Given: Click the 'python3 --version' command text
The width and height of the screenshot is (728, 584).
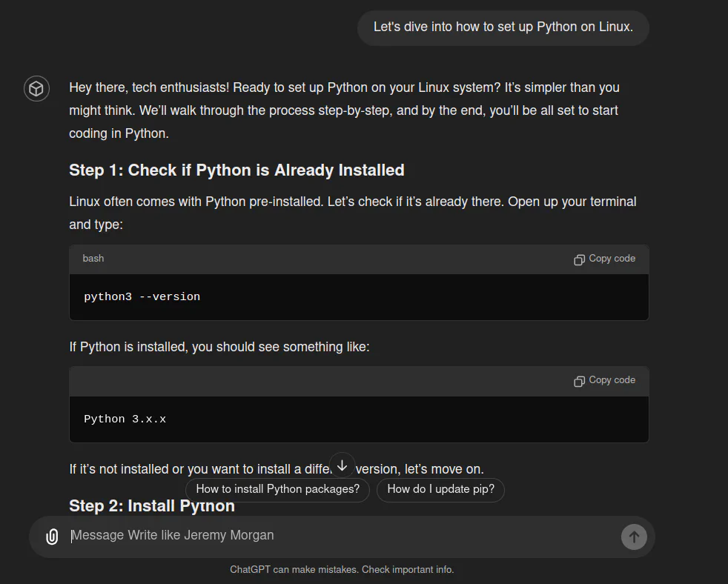Looking at the screenshot, I should [x=142, y=296].
